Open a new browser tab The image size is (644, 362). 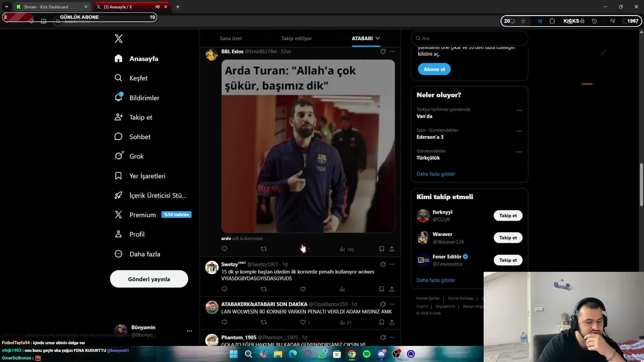178,7
